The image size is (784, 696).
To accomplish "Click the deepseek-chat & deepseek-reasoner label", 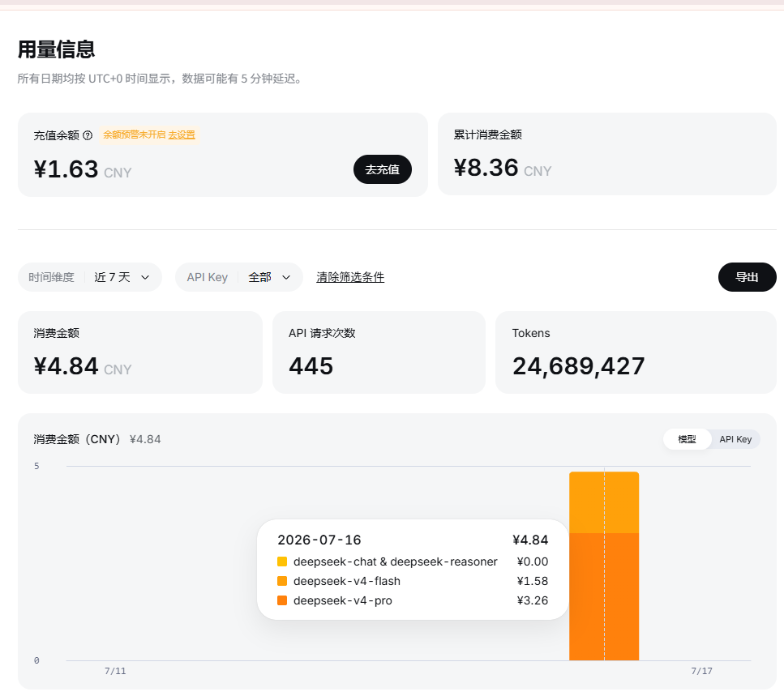I will tap(395, 561).
